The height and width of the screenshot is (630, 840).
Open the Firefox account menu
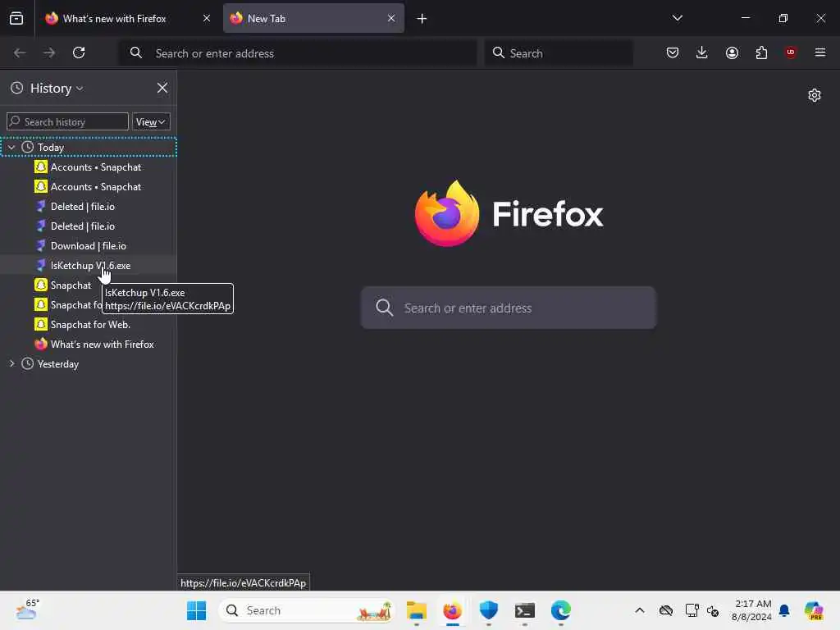(732, 52)
